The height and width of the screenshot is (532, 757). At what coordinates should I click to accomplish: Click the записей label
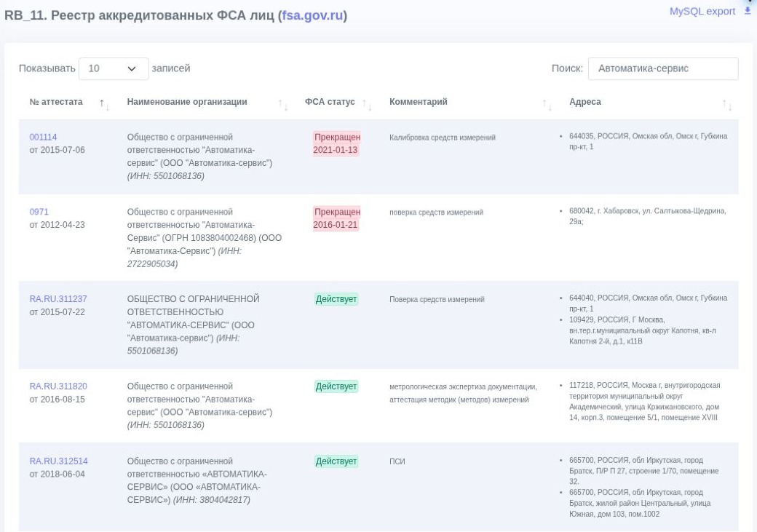[171, 68]
